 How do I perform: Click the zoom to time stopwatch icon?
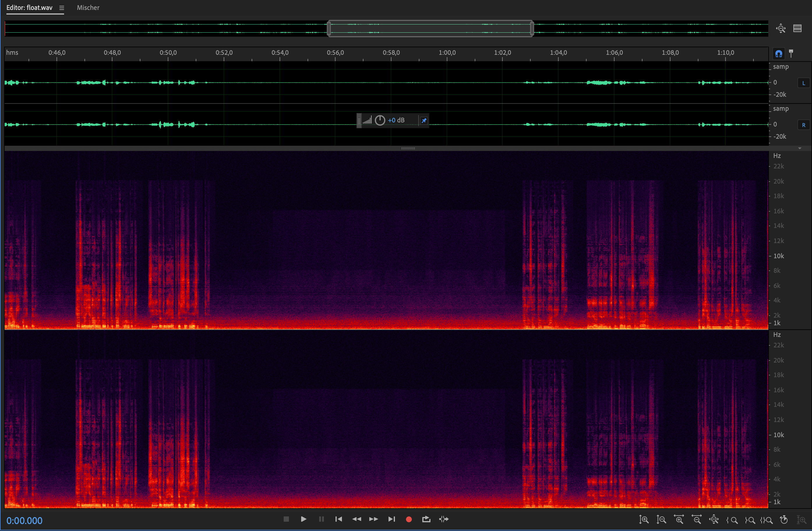pos(784,520)
